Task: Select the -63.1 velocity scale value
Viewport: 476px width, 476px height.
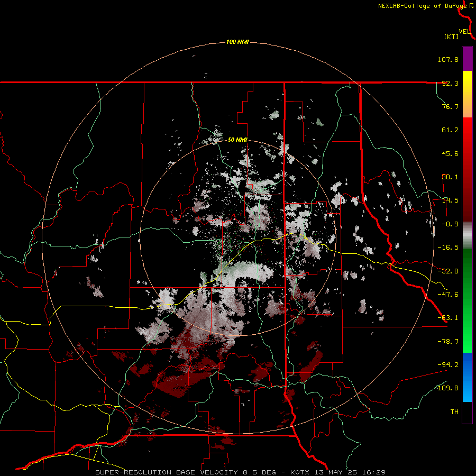Action: tap(448, 318)
